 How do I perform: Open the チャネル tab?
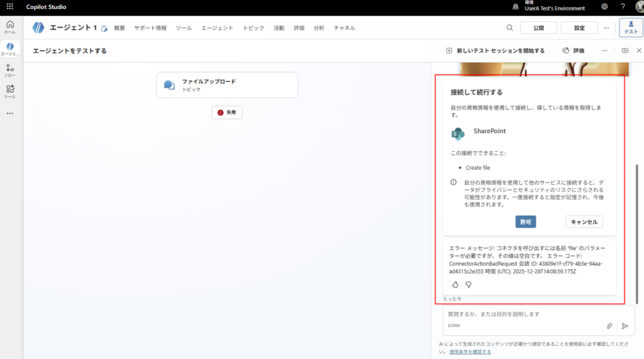click(344, 28)
